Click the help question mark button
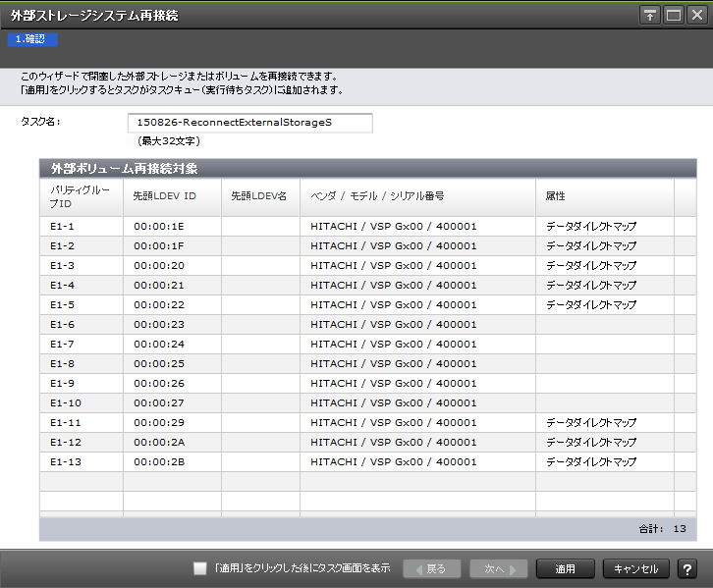The height and width of the screenshot is (588, 713). pos(686,568)
